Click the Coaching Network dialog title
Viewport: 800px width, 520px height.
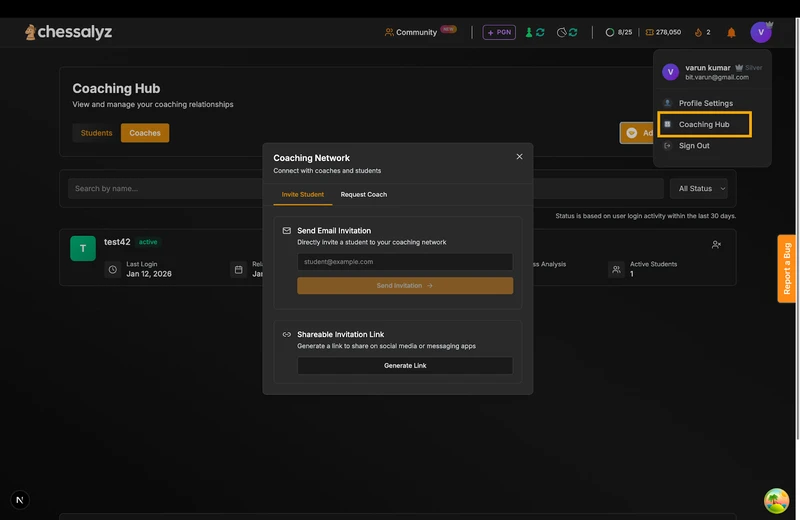pos(312,158)
